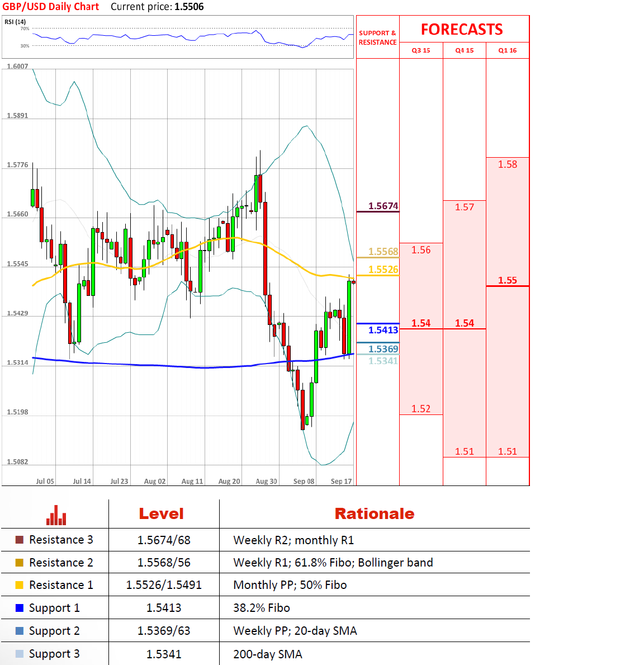The image size is (644, 665).
Task: Click rationale 'Weekly PP; 20-day SMA'
Action: pyautogui.click(x=295, y=631)
